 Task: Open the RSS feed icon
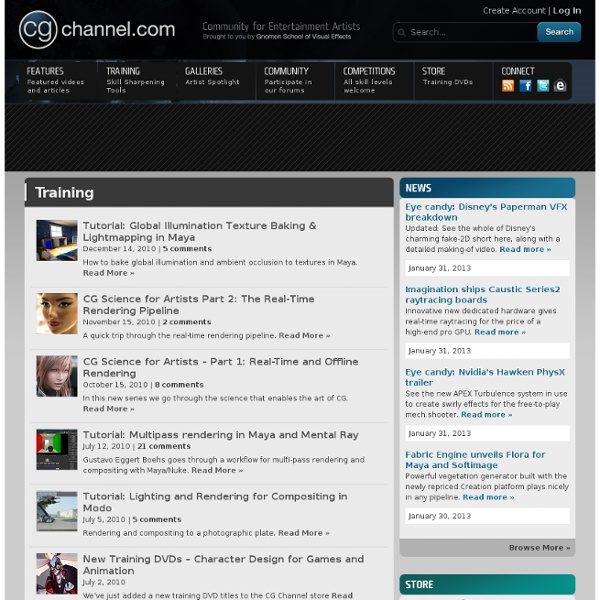click(x=508, y=86)
